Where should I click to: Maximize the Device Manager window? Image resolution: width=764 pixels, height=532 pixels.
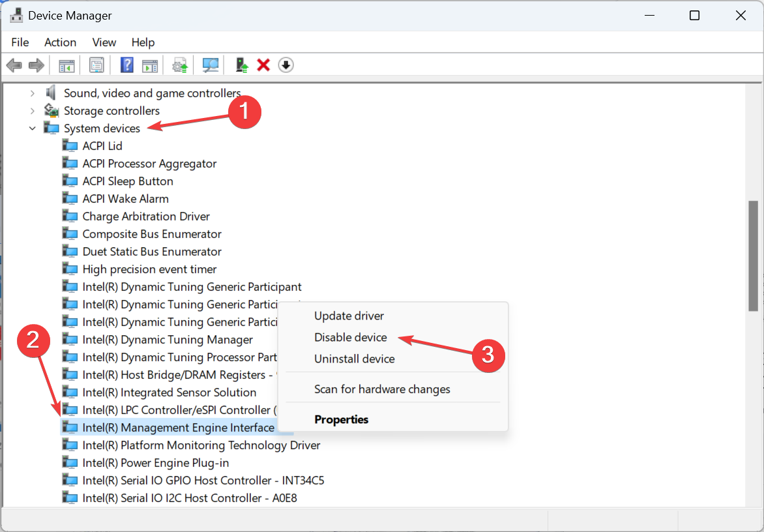click(x=694, y=16)
